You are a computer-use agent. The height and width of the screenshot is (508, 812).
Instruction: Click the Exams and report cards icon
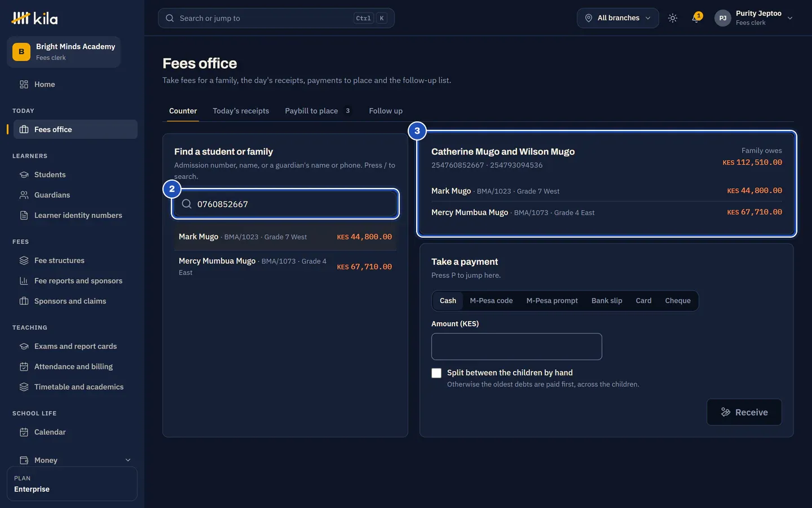pyautogui.click(x=24, y=346)
